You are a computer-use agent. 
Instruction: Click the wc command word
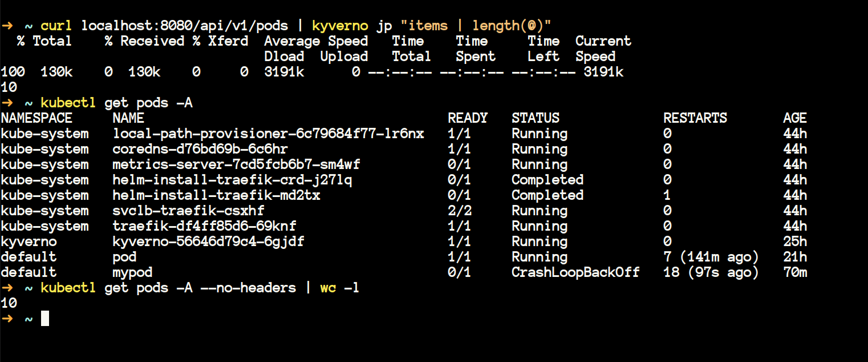click(328, 288)
